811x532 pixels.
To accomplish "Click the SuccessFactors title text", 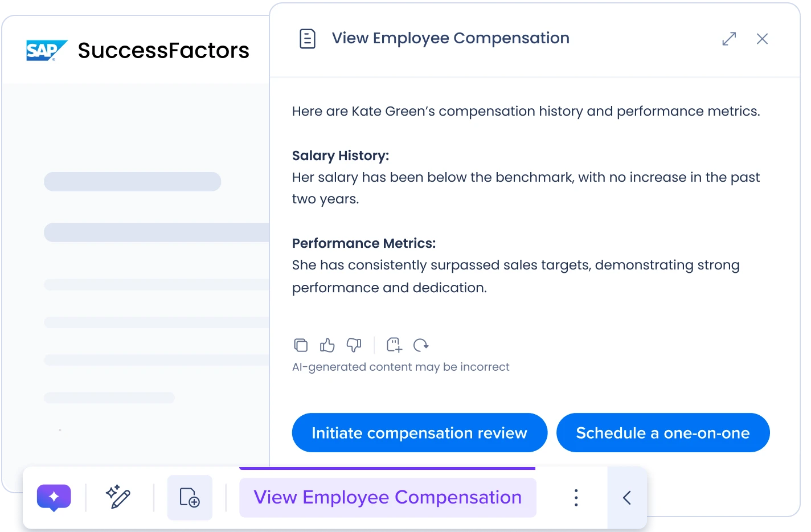I will pyautogui.click(x=163, y=50).
